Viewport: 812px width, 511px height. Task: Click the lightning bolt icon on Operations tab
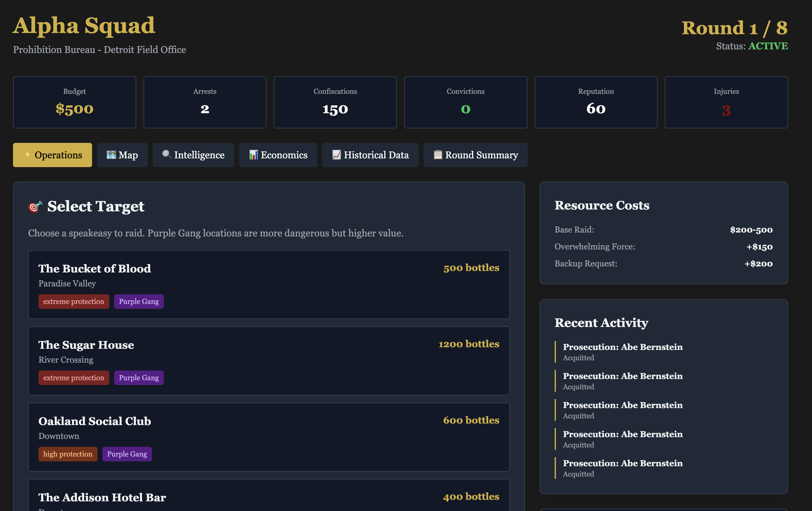click(28, 155)
